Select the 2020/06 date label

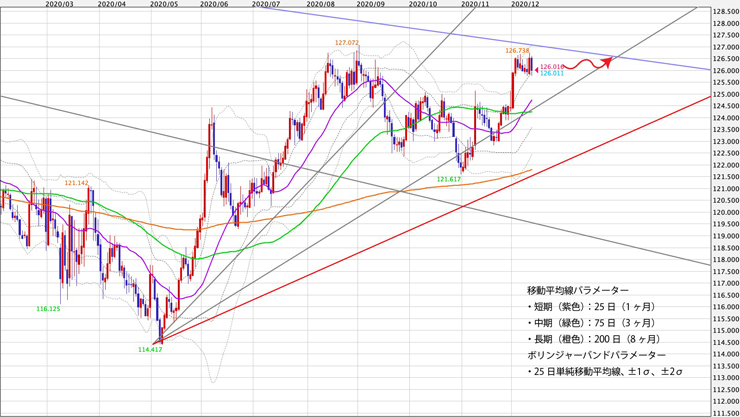click(214, 4)
